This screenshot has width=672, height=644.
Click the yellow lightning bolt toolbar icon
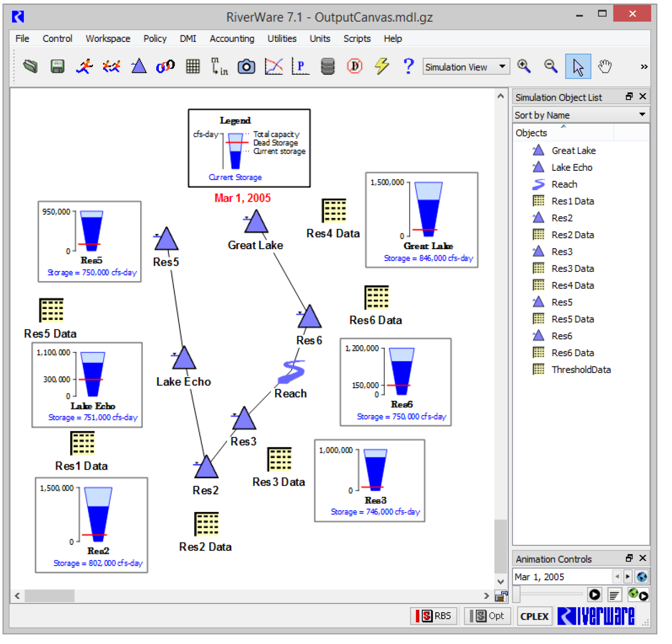[x=382, y=66]
